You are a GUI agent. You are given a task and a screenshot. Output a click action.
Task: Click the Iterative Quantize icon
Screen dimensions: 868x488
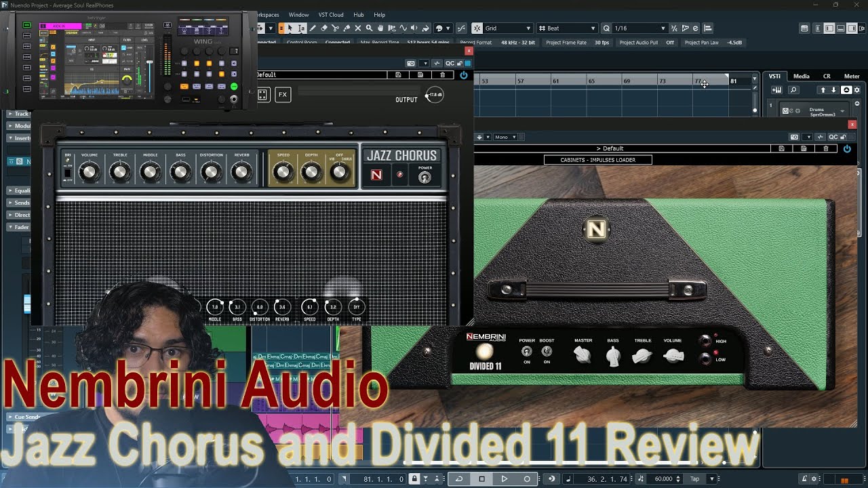tap(675, 28)
